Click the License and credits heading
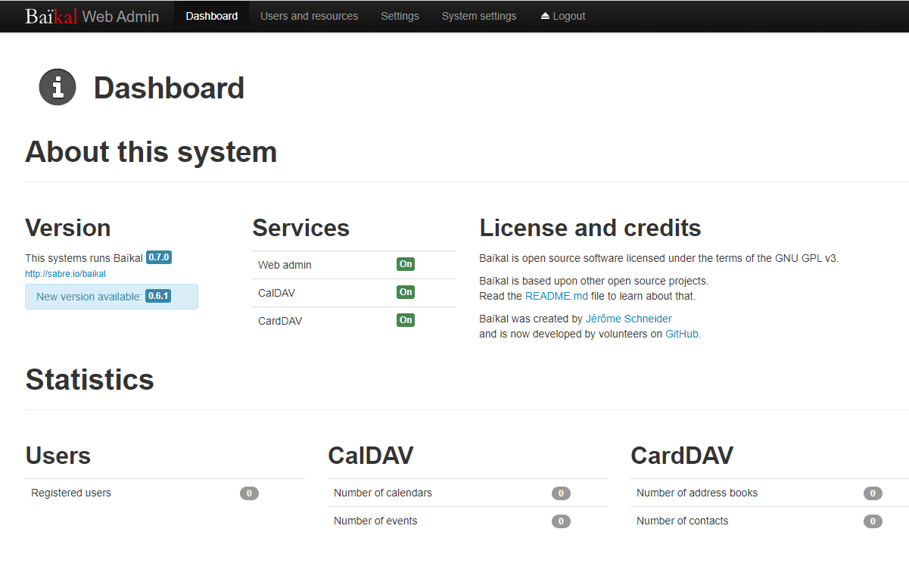909x588 pixels. click(x=590, y=228)
